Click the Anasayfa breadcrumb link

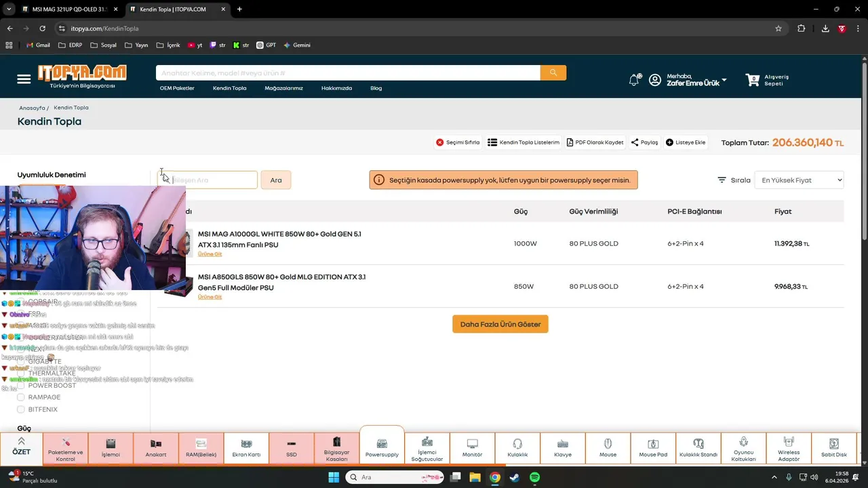coord(32,108)
